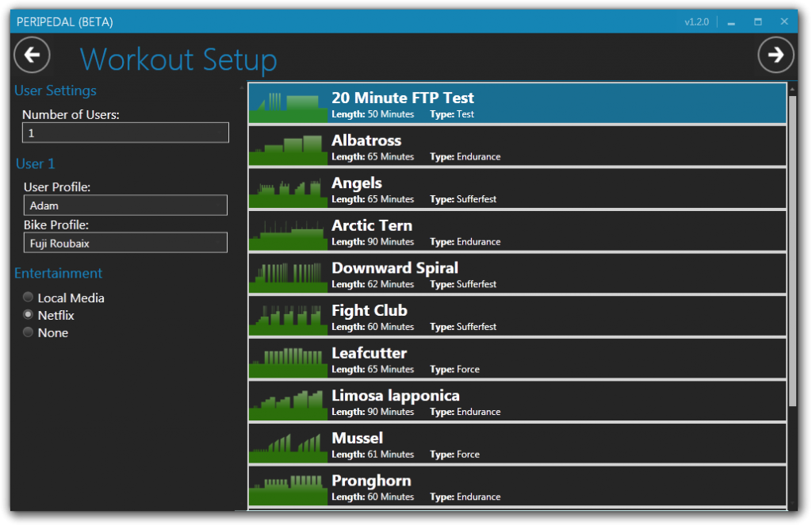
Task: Select the Local Media radio button
Action: pyautogui.click(x=29, y=298)
